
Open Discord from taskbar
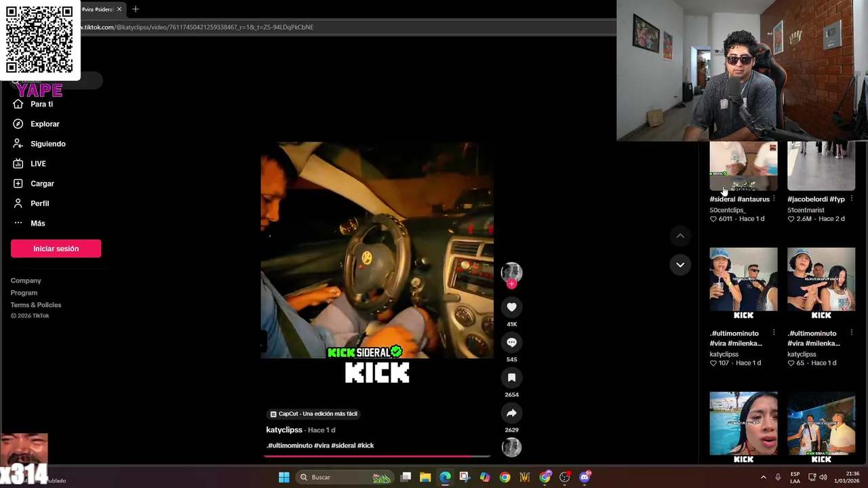(x=585, y=477)
